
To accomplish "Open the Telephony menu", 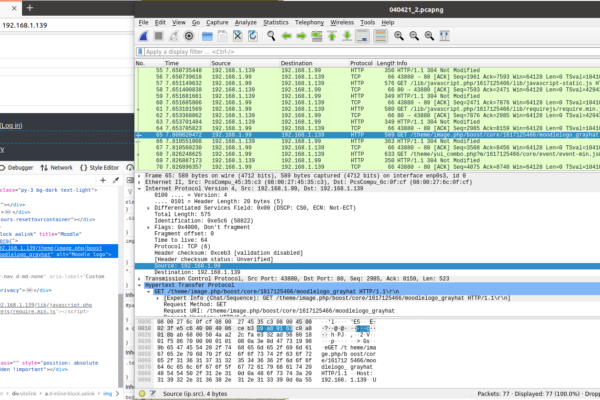I will [309, 23].
